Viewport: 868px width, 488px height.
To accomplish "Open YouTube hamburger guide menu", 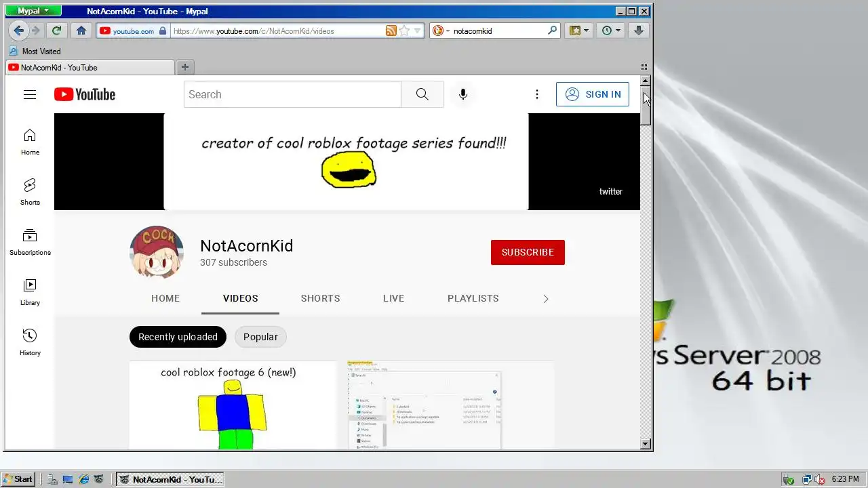I will [30, 94].
